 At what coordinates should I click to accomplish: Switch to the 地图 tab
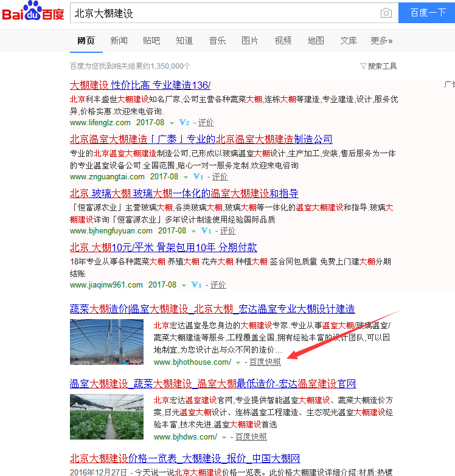[316, 41]
